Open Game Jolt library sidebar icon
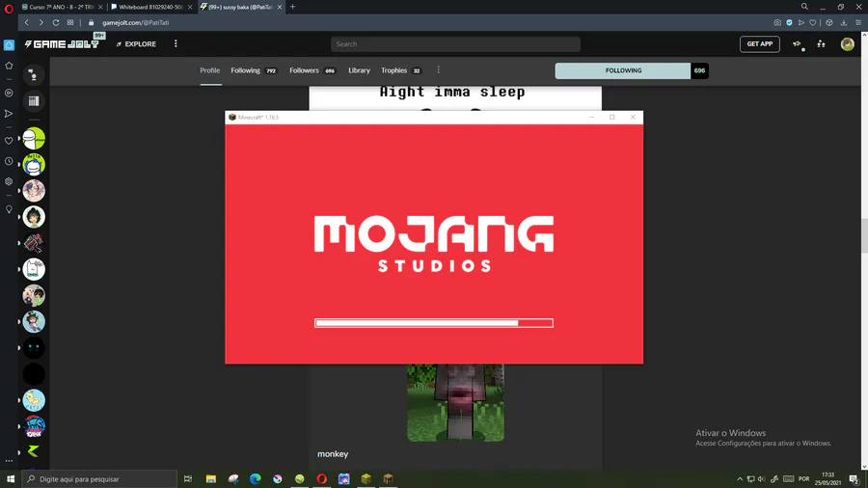The width and height of the screenshot is (868, 488). [34, 101]
